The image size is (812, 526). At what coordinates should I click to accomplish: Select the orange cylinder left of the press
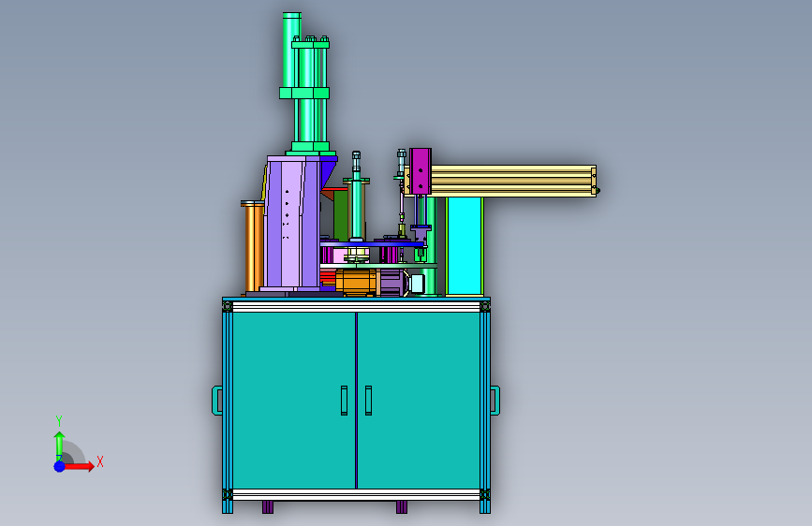[x=253, y=247]
